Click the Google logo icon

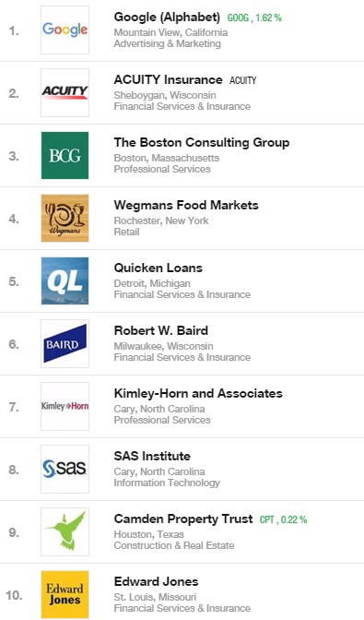(65, 30)
